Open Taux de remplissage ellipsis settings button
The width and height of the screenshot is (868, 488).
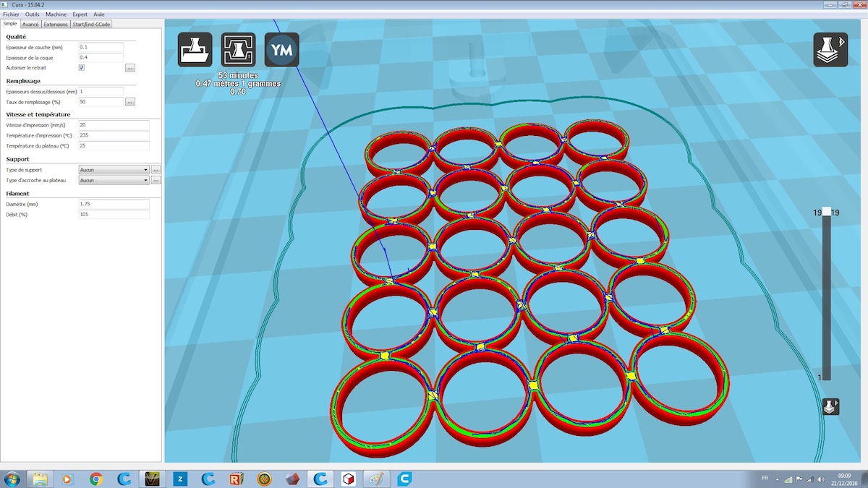tap(130, 102)
